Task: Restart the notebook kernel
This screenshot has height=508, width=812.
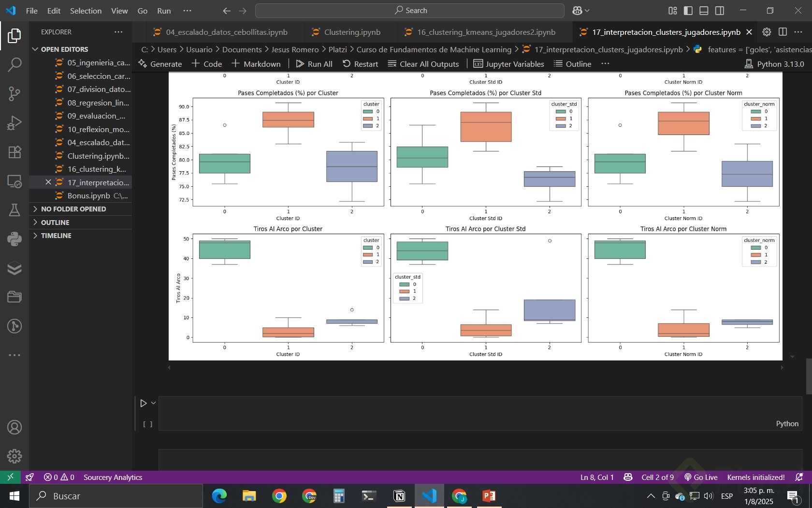Action: tap(360, 64)
